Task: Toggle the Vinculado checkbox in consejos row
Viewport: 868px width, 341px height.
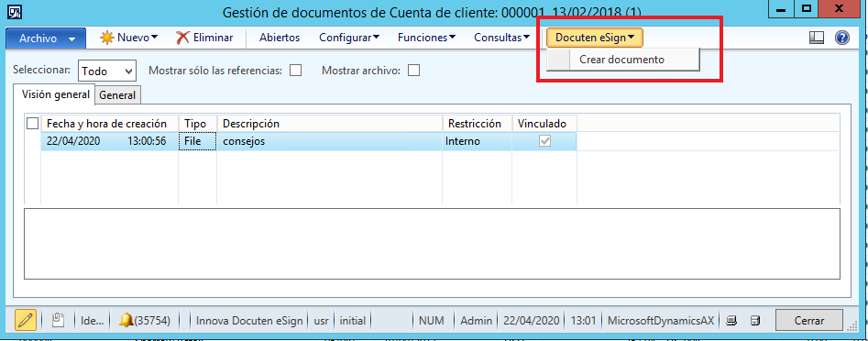Action: [x=545, y=141]
